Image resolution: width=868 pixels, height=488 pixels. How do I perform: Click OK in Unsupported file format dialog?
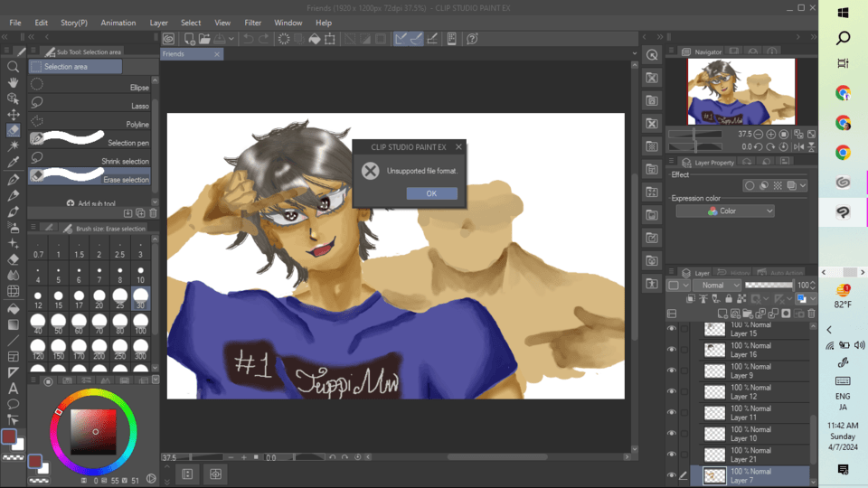431,193
